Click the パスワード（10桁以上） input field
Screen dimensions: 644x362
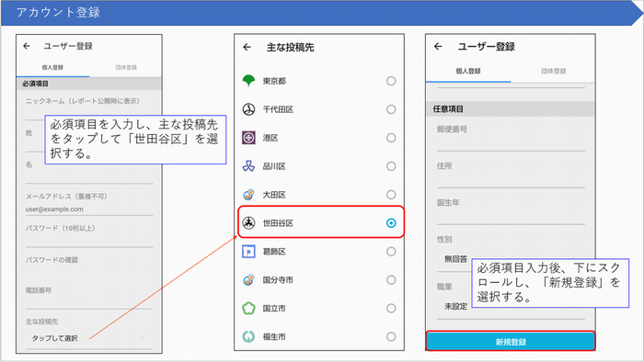(89, 236)
